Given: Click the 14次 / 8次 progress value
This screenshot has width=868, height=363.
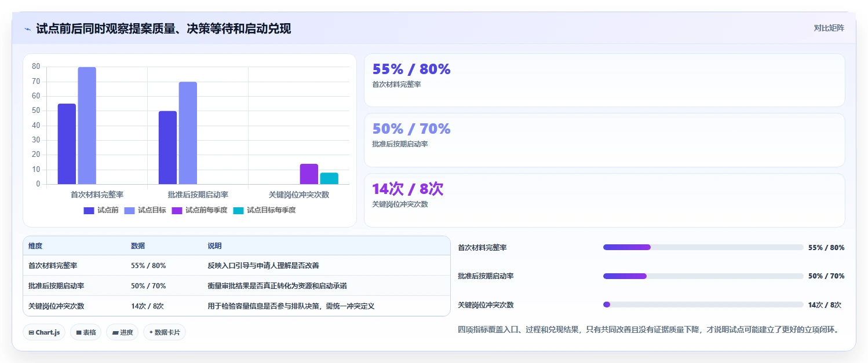Looking at the screenshot, I should click(825, 305).
